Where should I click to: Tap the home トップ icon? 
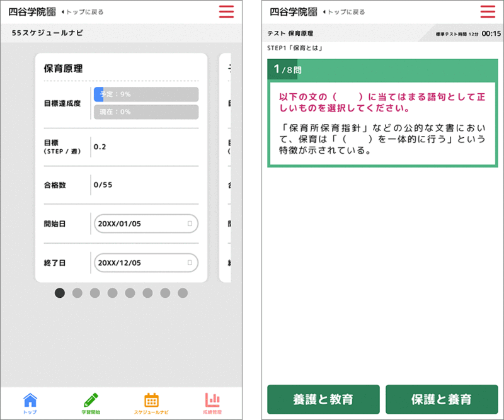[x=30, y=402]
